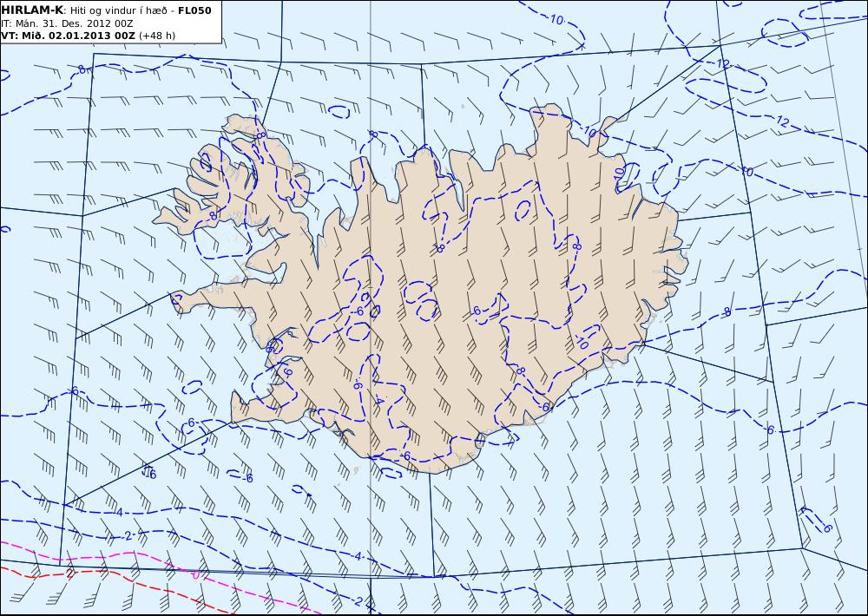Click the magenta 0 isotherm label
Screen dimensions: 868x616
pos(195,575)
